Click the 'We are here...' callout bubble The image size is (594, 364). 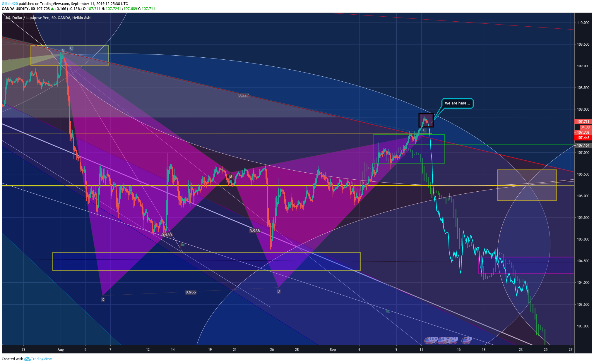pyautogui.click(x=457, y=103)
